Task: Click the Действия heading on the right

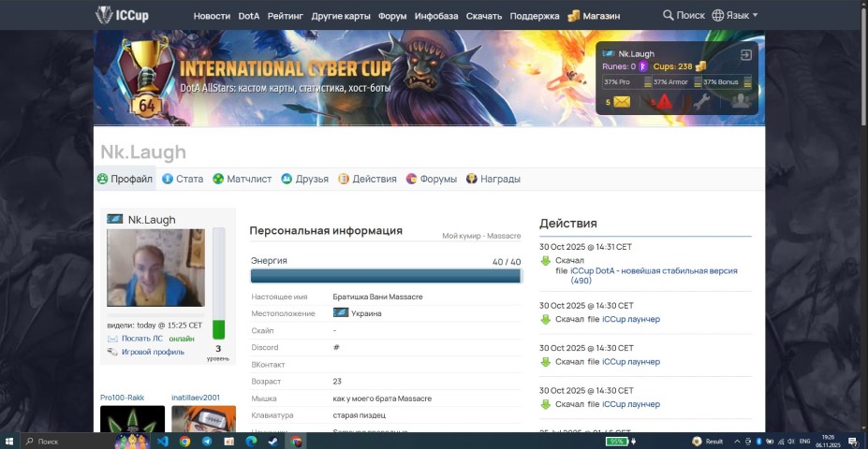Action: coord(568,224)
